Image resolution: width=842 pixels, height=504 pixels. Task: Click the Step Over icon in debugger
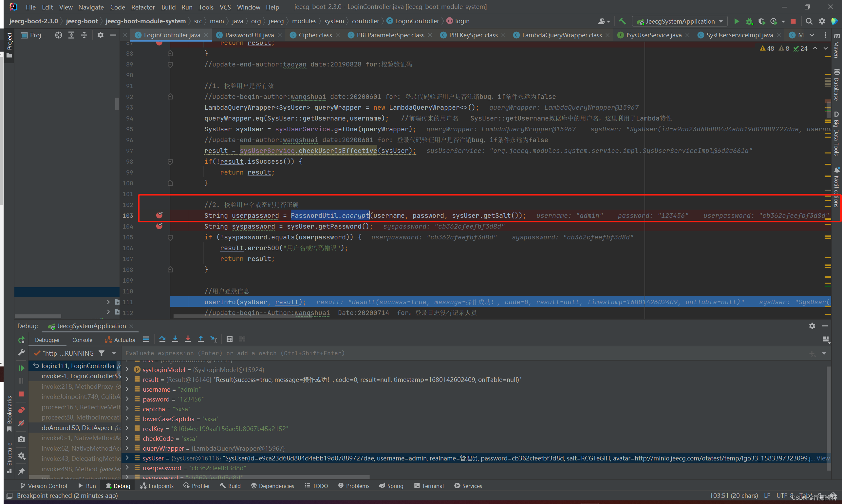point(162,340)
